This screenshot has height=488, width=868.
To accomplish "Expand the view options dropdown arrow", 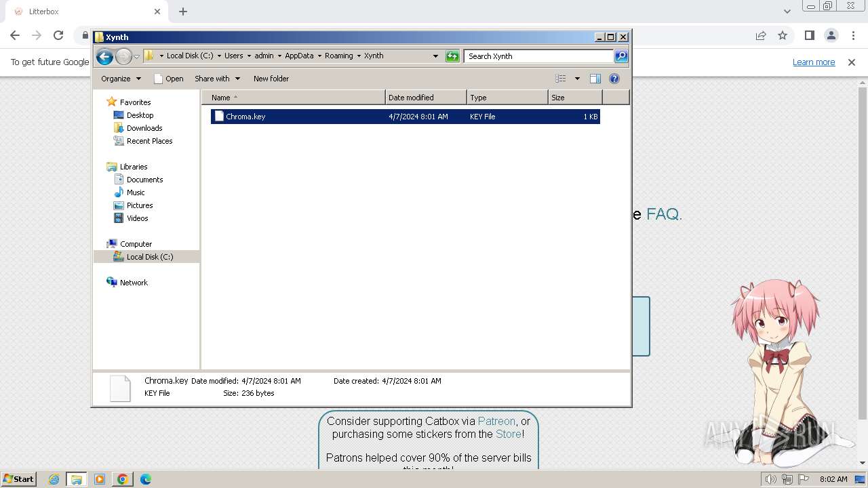I will point(577,79).
